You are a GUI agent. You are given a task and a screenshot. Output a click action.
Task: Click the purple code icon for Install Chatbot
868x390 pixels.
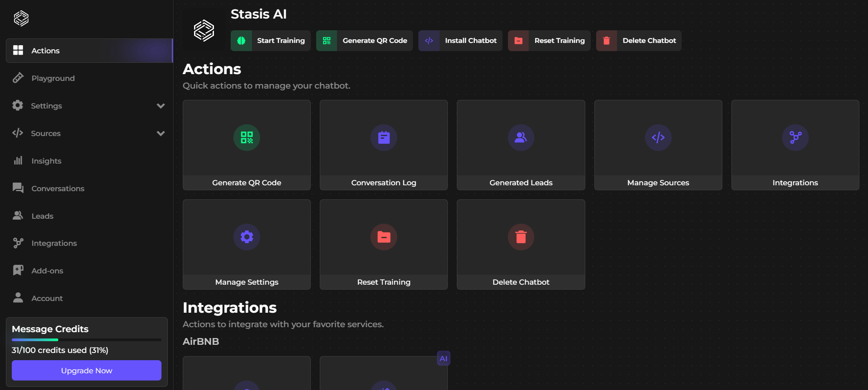(x=429, y=41)
